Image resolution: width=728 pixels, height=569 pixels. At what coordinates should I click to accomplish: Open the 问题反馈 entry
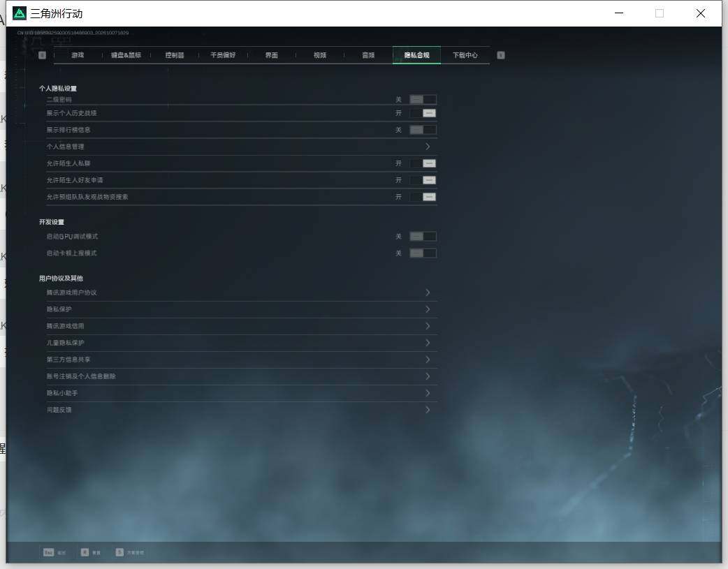242,410
